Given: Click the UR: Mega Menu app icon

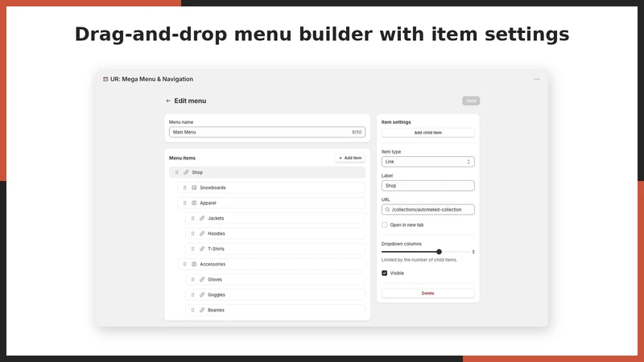Looking at the screenshot, I should coord(105,79).
